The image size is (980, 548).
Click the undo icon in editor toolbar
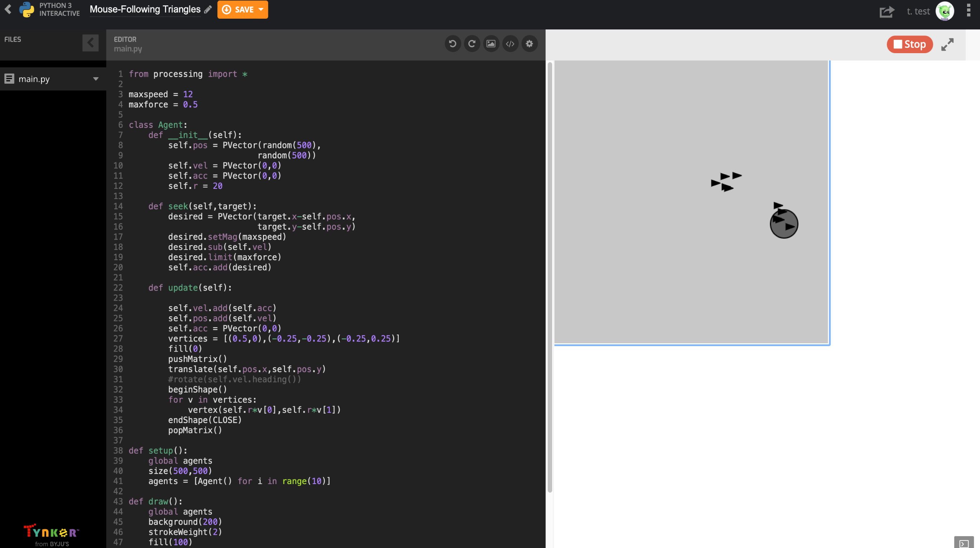pos(452,44)
